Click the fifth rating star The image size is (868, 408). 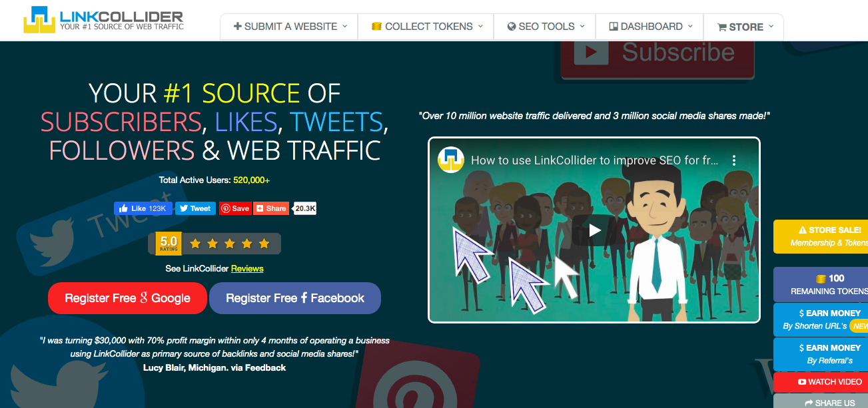(x=264, y=244)
